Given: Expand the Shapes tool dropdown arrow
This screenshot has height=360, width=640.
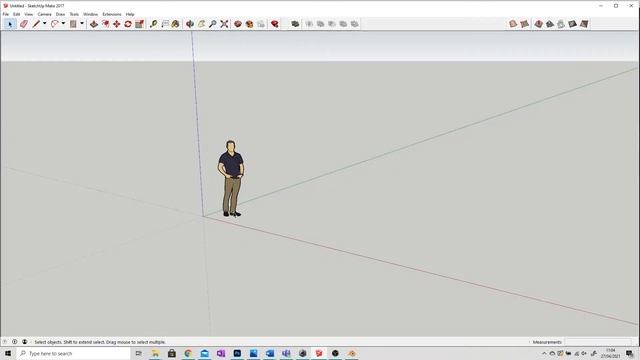Looking at the screenshot, I should 82,24.
